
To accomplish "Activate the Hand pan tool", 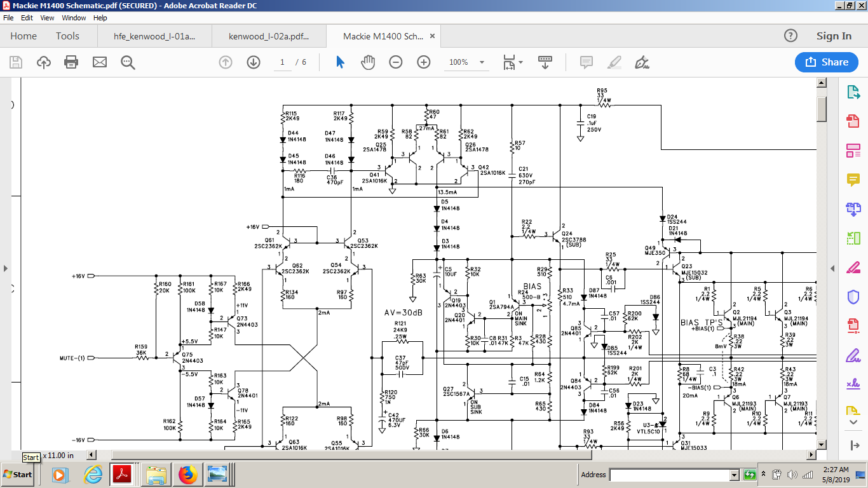I will [x=368, y=62].
